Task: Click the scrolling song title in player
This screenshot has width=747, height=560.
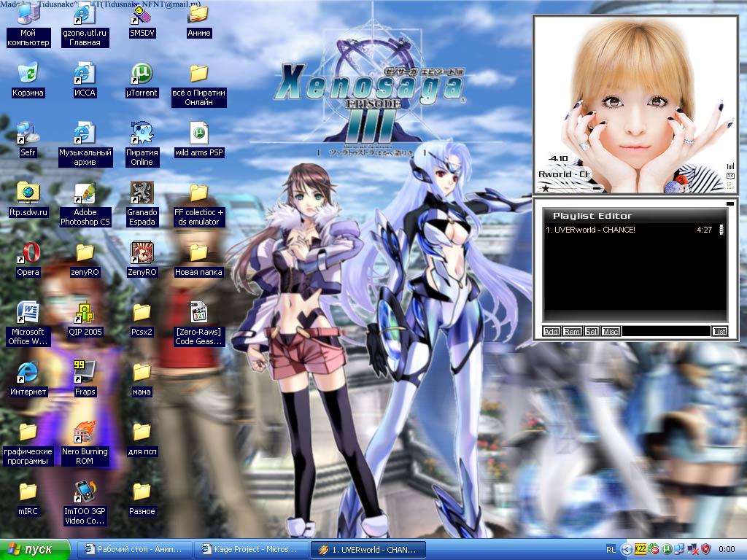Action: (x=564, y=174)
